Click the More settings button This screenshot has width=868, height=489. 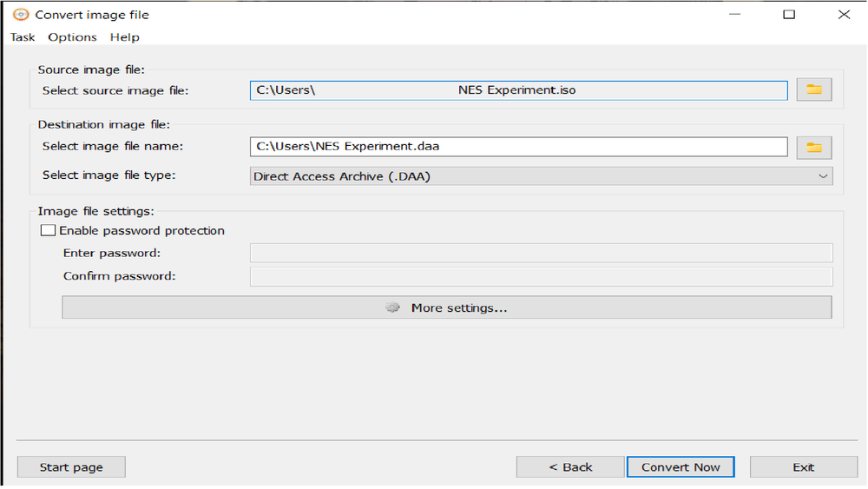pyautogui.click(x=447, y=307)
